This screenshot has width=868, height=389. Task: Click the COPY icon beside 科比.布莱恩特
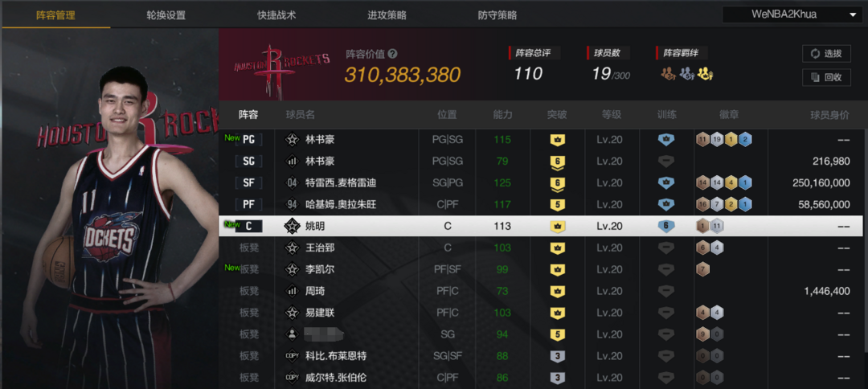[x=292, y=356]
